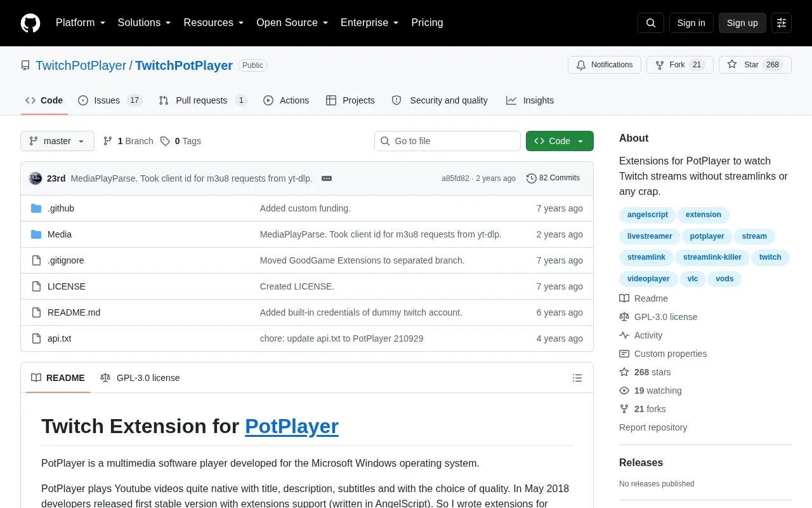This screenshot has width=812, height=508.
Task: Switch to the Pull requests tab
Action: click(202, 100)
